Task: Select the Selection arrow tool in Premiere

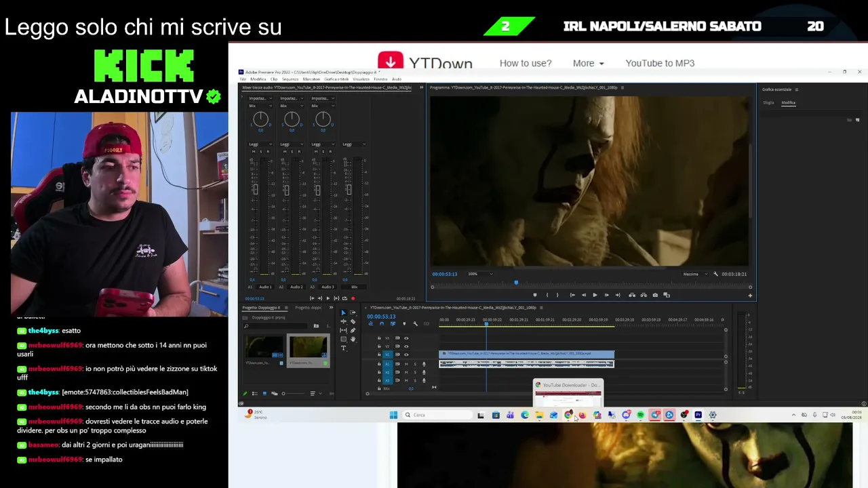Action: (x=343, y=313)
